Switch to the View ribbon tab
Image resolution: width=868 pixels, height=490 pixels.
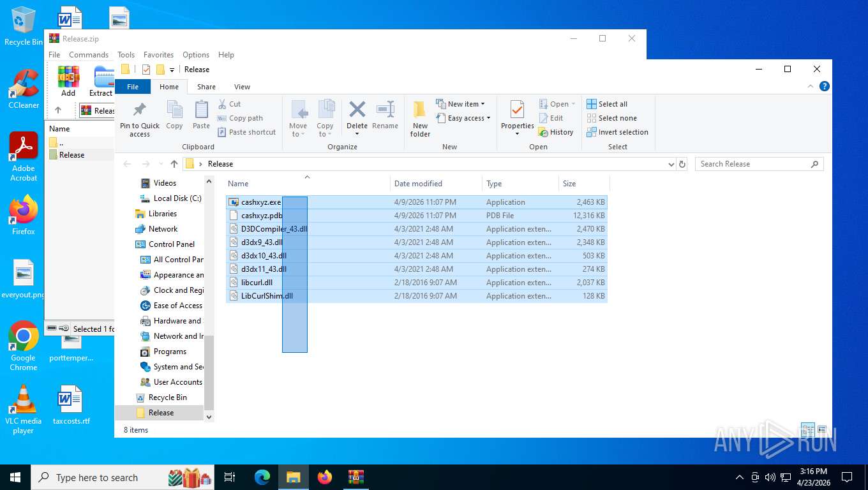point(242,87)
